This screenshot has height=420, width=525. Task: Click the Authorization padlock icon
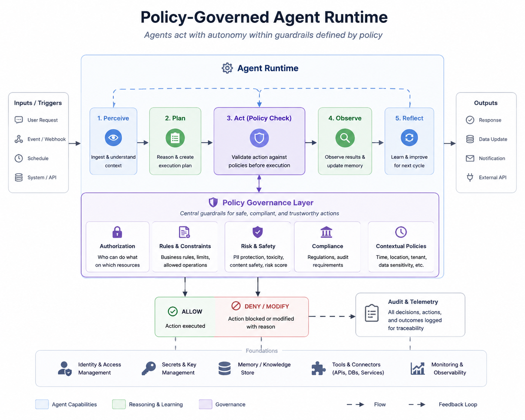(117, 232)
